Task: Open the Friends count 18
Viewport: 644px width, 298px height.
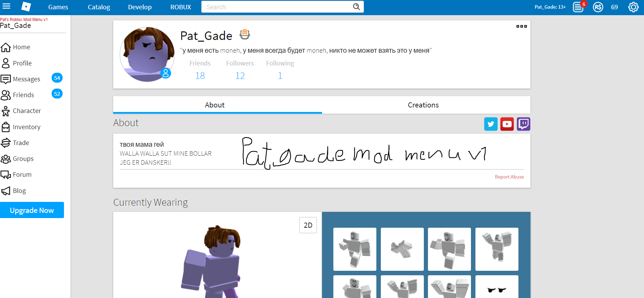Action: pos(200,76)
